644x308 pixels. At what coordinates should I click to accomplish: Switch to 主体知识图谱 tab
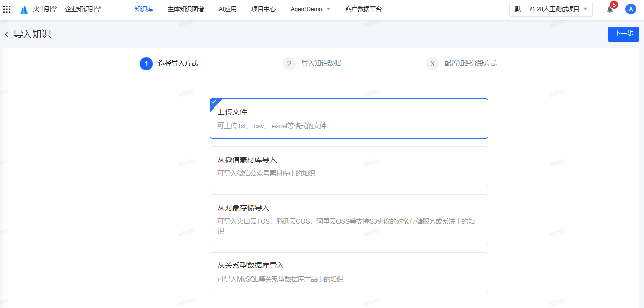tap(186, 9)
